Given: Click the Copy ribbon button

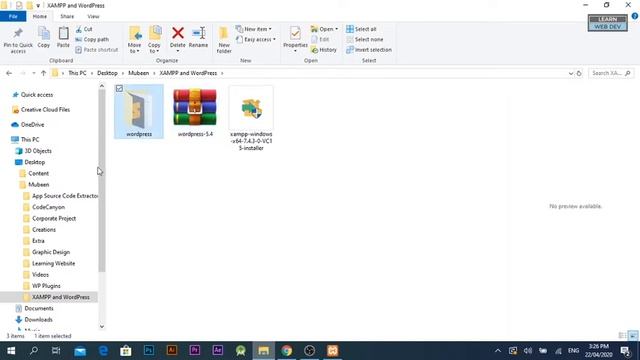Looking at the screenshot, I should coord(44,37).
